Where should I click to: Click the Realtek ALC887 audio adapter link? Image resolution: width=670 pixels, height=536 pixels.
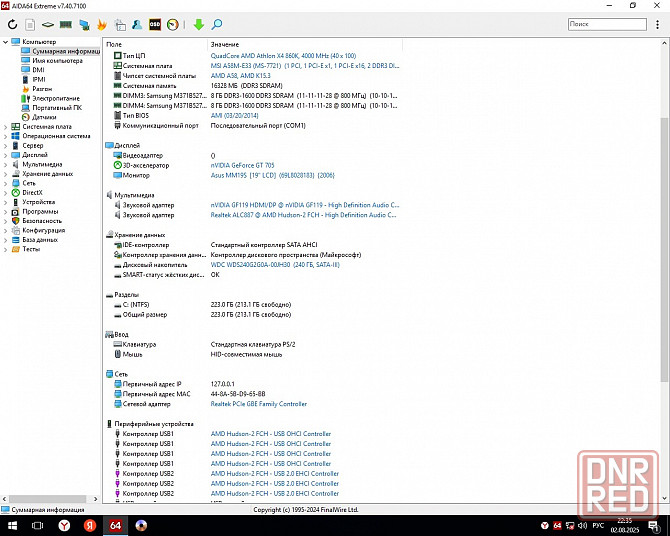[304, 215]
